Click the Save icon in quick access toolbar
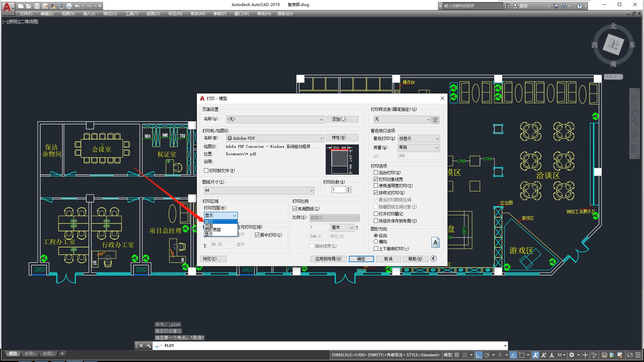This screenshot has width=644, height=362. click(37, 6)
